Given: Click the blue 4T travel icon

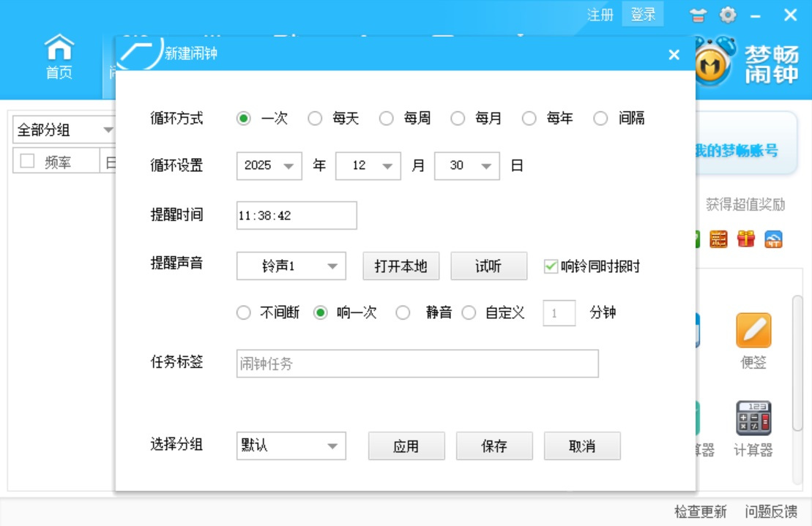Looking at the screenshot, I should [x=774, y=239].
